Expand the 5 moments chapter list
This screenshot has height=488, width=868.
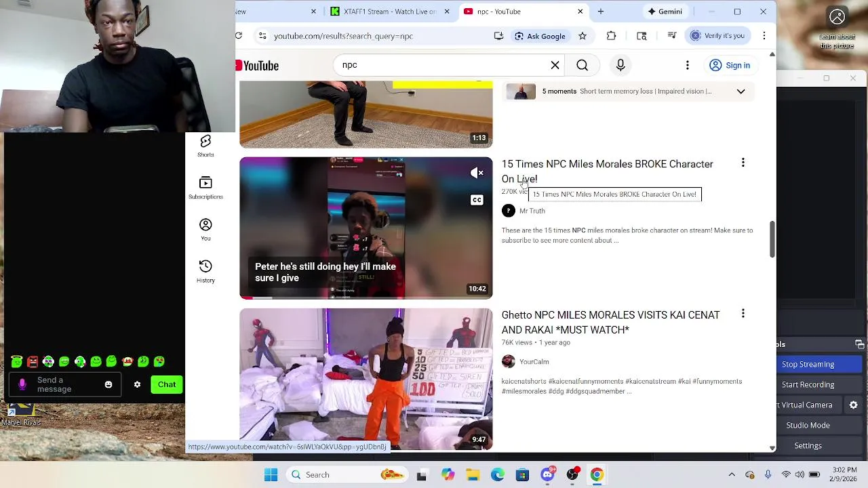click(x=741, y=91)
